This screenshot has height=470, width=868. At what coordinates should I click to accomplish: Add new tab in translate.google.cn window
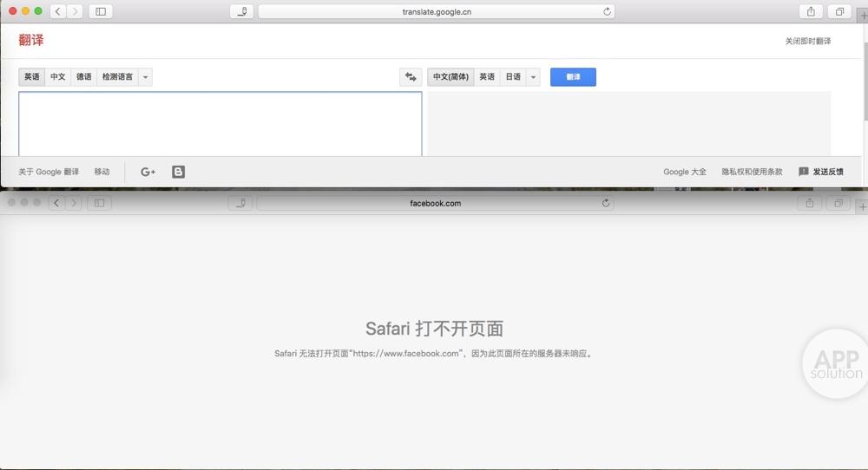pos(863,15)
